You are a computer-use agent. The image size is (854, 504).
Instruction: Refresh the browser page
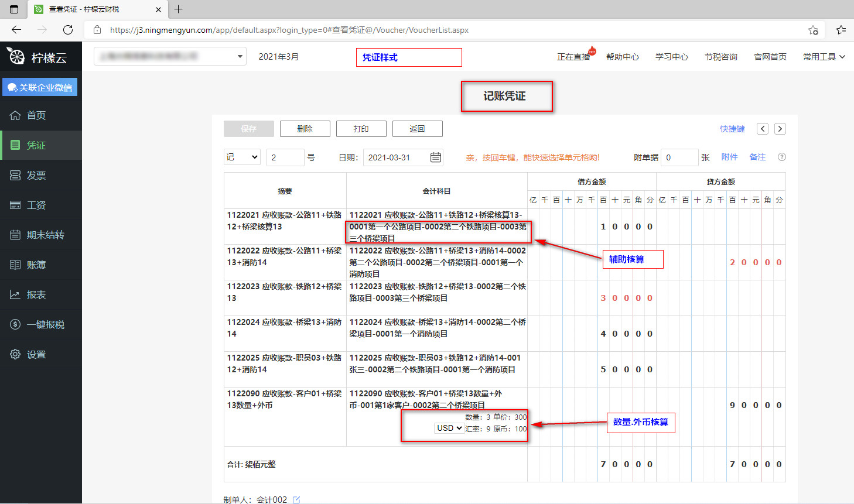[68, 30]
